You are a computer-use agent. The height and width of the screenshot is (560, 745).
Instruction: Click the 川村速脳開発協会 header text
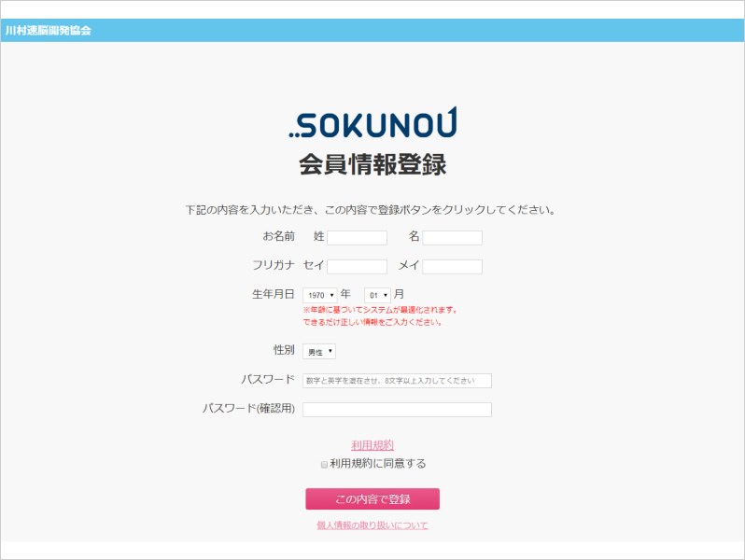coord(48,31)
